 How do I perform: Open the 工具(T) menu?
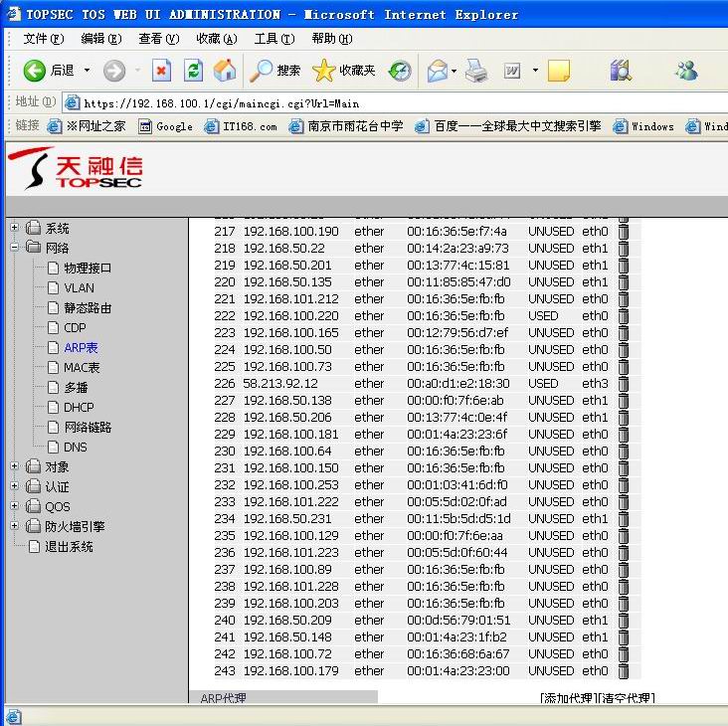273,39
